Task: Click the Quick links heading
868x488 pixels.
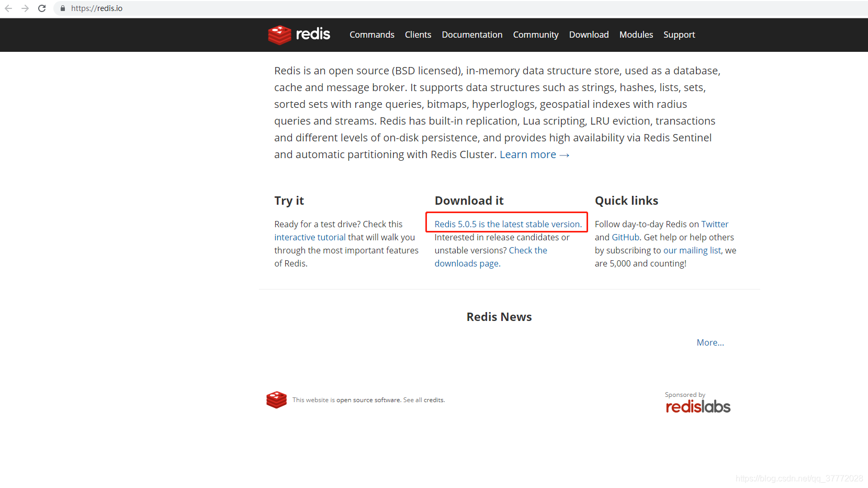Action: [626, 201]
